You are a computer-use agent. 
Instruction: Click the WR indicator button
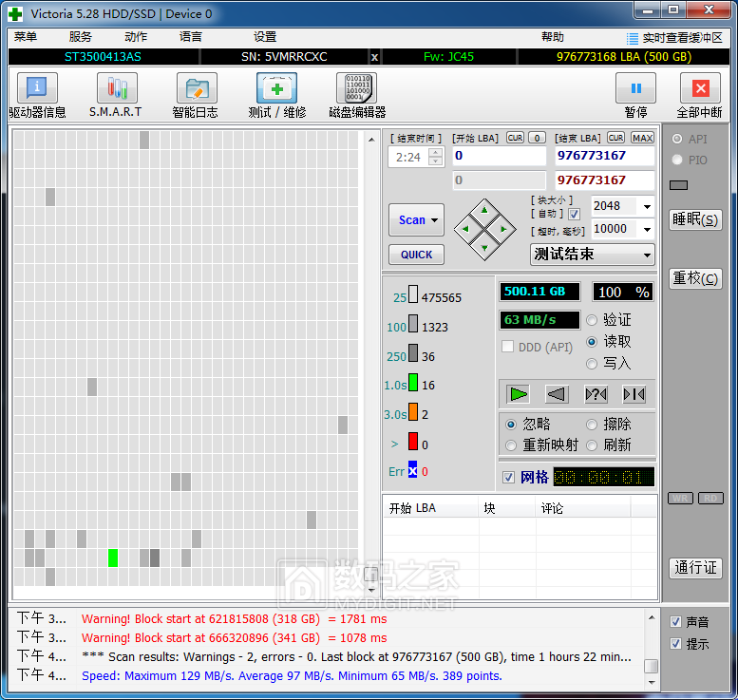[680, 498]
